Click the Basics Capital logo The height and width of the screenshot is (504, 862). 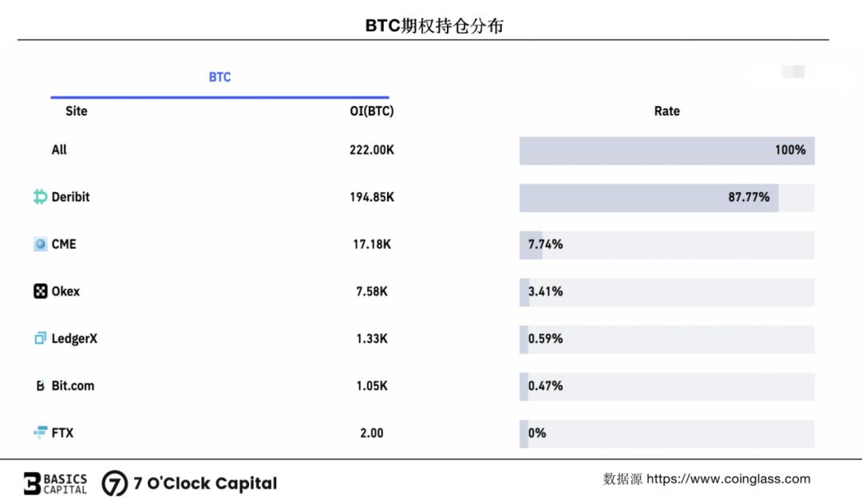(x=55, y=483)
